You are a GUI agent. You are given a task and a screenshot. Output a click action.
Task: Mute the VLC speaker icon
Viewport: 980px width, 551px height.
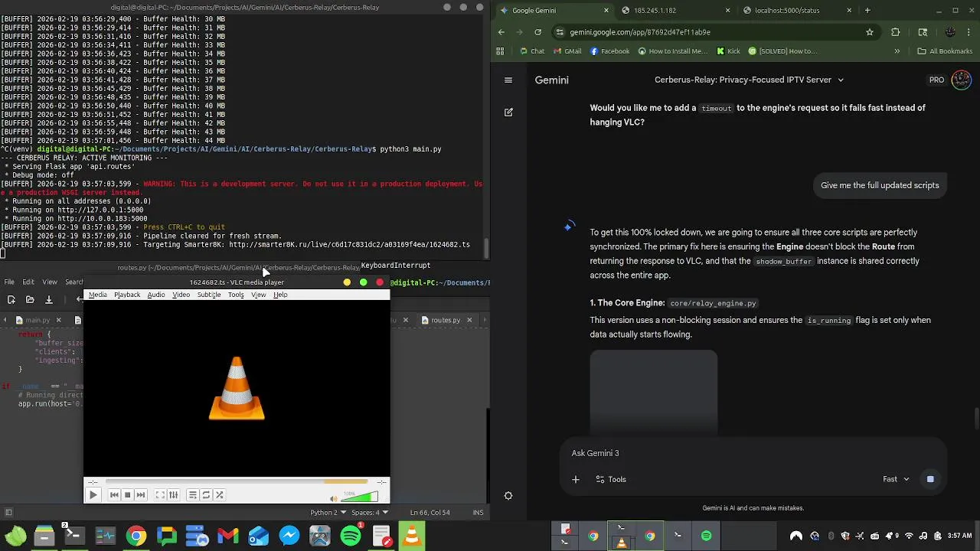coord(333,498)
